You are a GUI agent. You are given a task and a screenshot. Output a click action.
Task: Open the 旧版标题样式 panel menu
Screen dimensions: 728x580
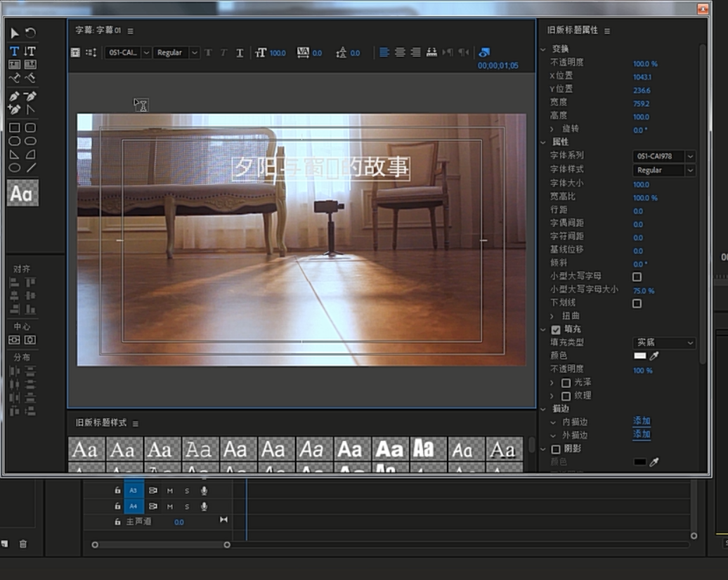point(136,423)
